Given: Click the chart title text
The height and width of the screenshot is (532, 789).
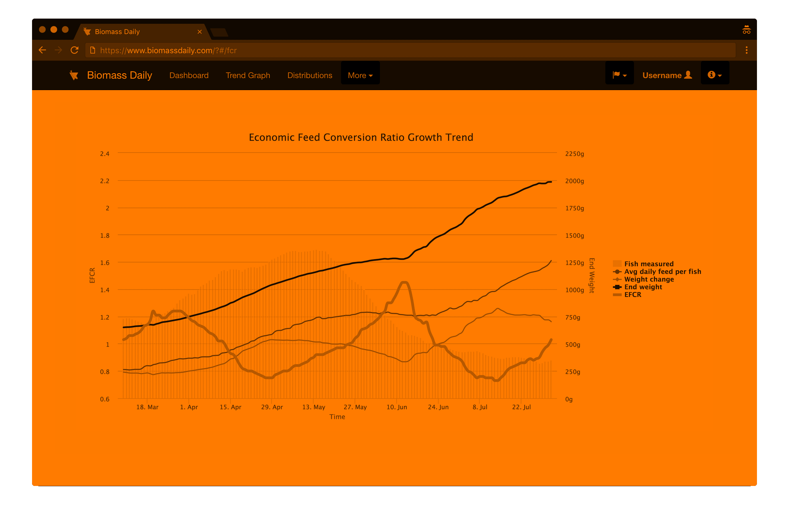Looking at the screenshot, I should [x=361, y=137].
